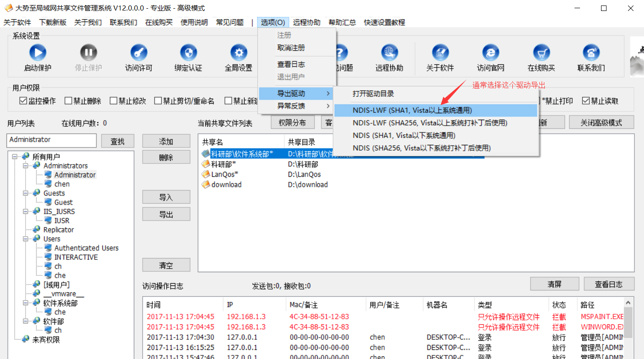Screen dimensions: 644x359
Task: Open 访问许可 key icon
Action: point(138,53)
